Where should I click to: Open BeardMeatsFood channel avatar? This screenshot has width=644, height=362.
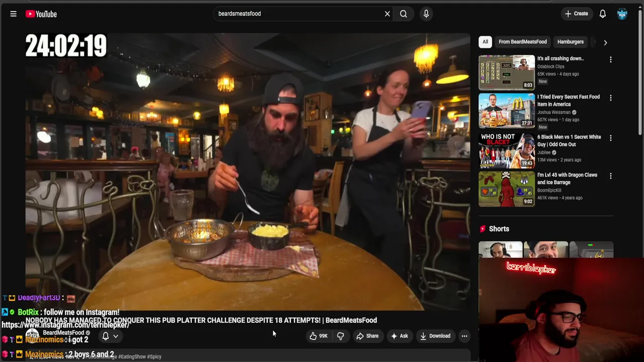[32, 335]
